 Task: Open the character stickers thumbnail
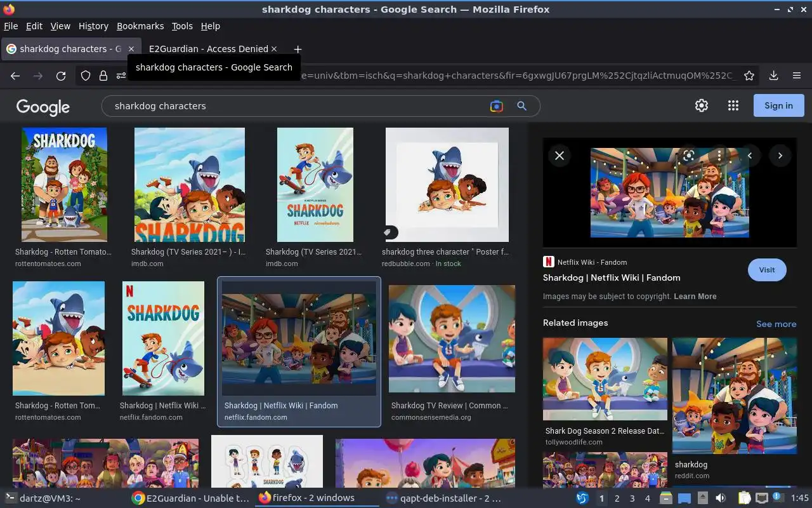267,462
